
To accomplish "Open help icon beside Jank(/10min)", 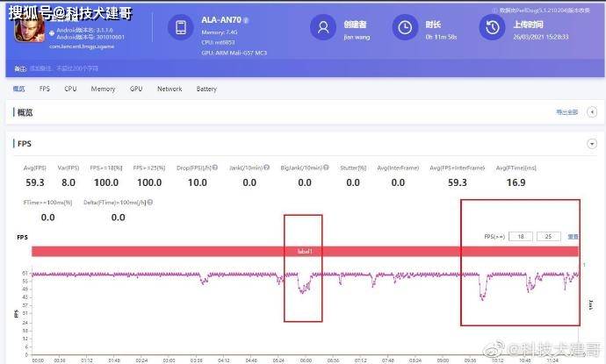I will click(266, 168).
